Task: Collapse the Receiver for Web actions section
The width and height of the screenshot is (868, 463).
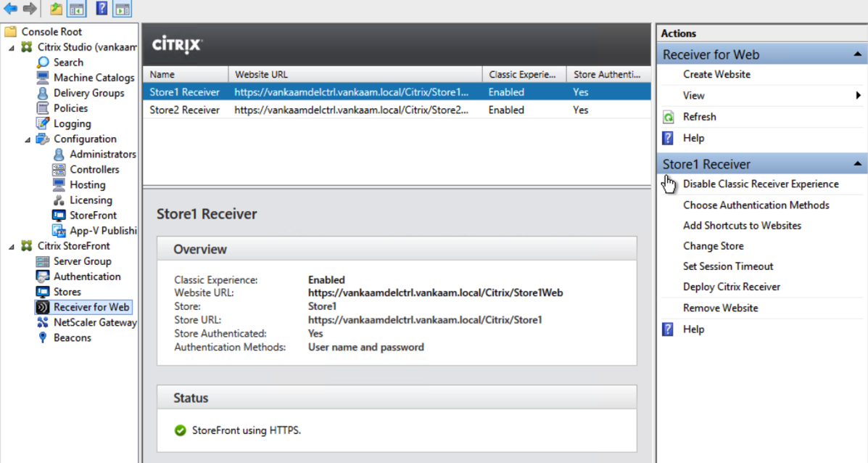Action: click(857, 54)
